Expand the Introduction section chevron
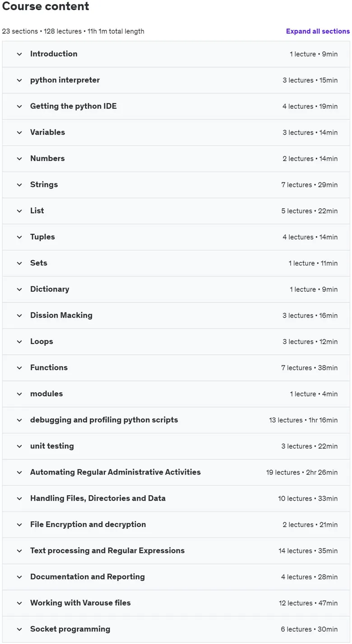Image resolution: width=352 pixels, height=644 pixels. tap(19, 54)
